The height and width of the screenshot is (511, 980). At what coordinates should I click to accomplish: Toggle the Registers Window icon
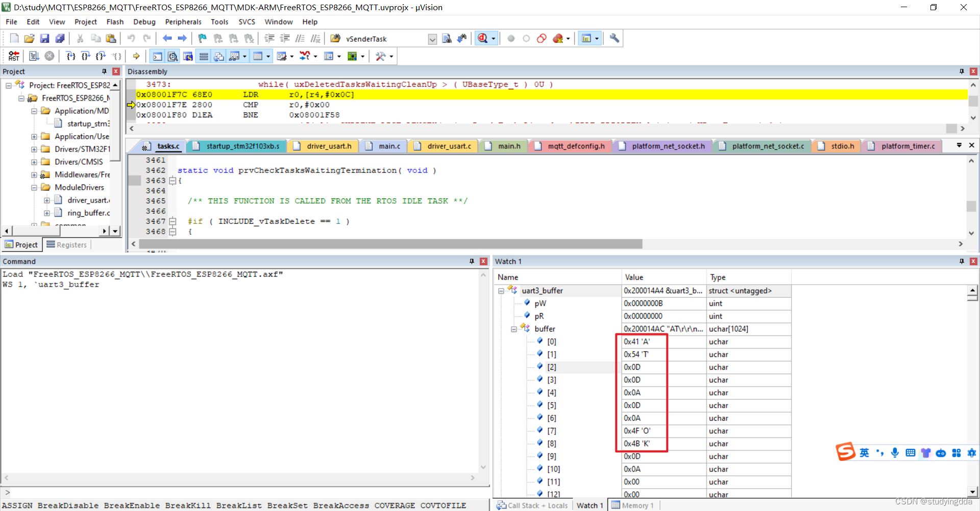pos(204,56)
